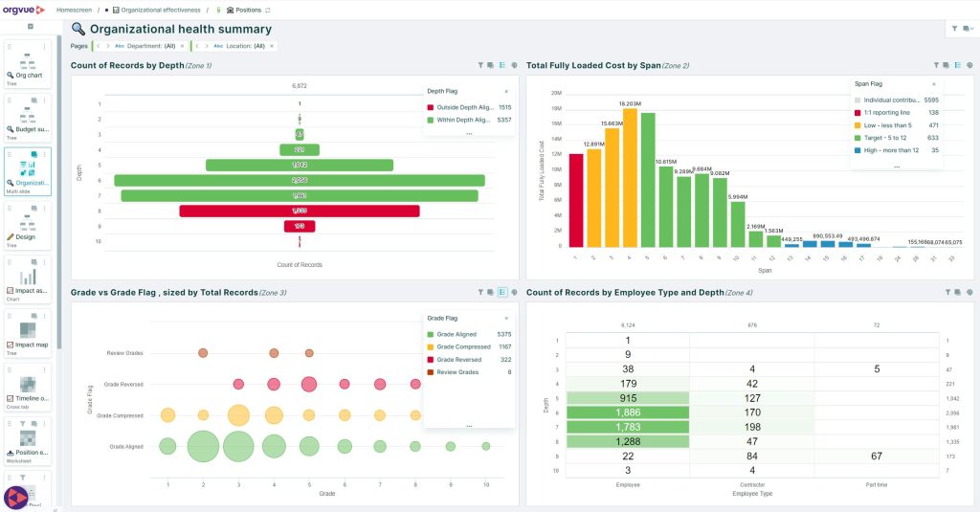Click the sync icon beside Positions
The width and height of the screenshot is (980, 512).
[x=268, y=10]
